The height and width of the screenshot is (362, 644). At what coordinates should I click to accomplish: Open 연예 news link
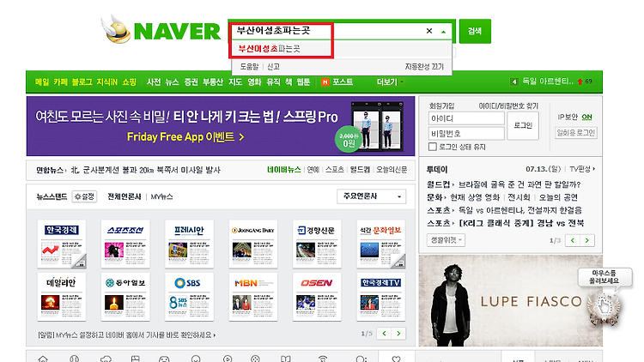(313, 170)
